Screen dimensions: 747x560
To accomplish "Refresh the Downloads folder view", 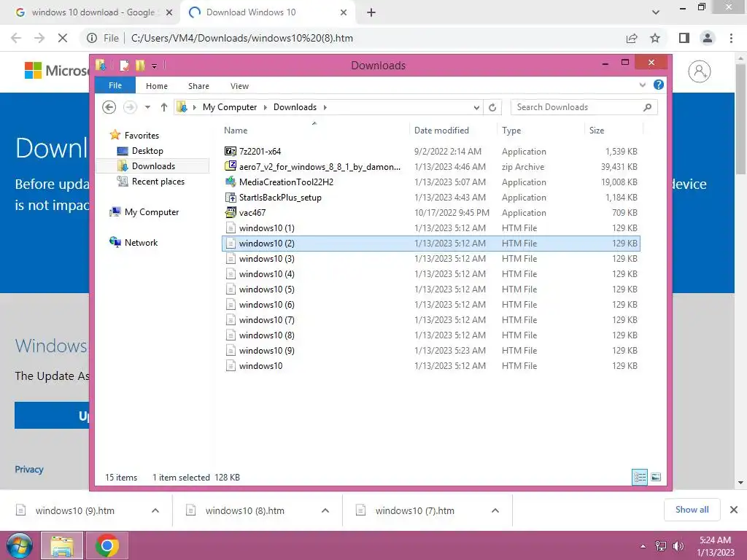I will (492, 108).
